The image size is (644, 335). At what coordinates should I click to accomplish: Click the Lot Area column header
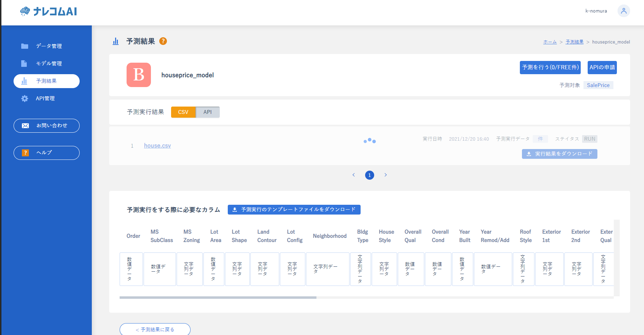click(216, 236)
